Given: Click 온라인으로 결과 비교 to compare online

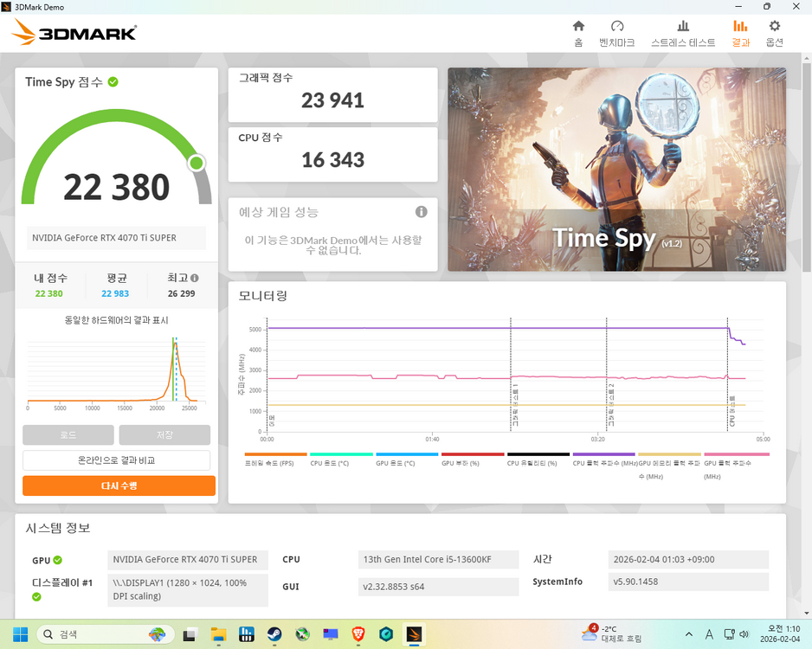Looking at the screenshot, I should 119,459.
